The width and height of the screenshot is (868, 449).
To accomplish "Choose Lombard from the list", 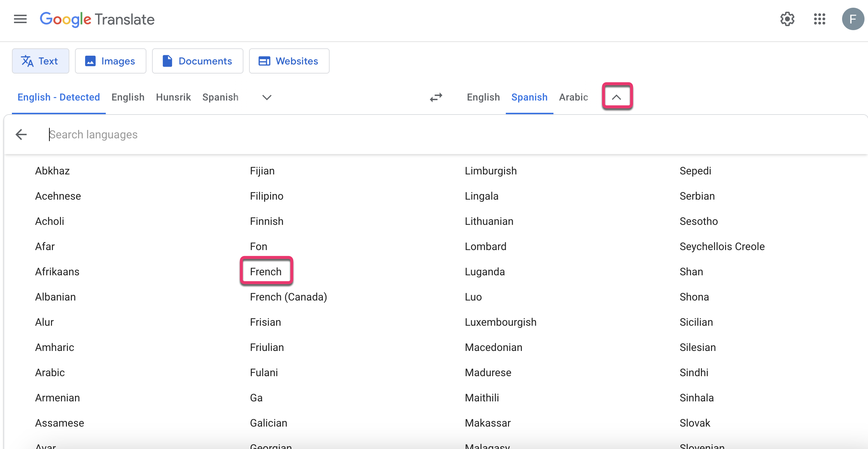I will pyautogui.click(x=485, y=247).
